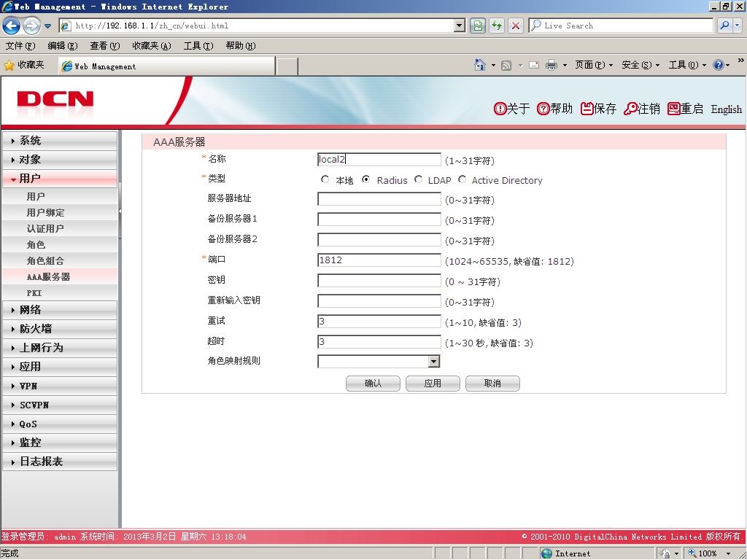Click the red Stop loading icon
The width and height of the screenshot is (747, 560).
[x=516, y=26]
